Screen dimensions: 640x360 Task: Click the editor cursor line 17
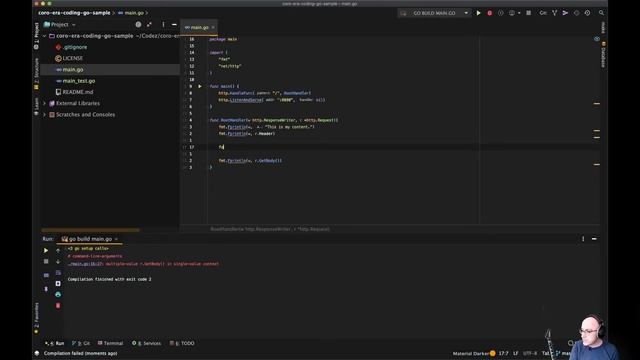[390, 147]
